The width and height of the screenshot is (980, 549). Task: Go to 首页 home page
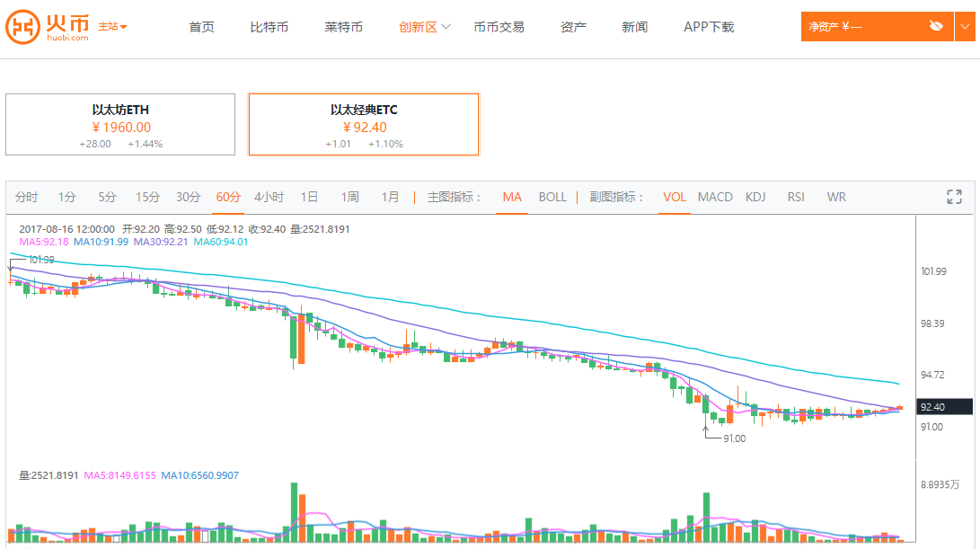click(202, 27)
